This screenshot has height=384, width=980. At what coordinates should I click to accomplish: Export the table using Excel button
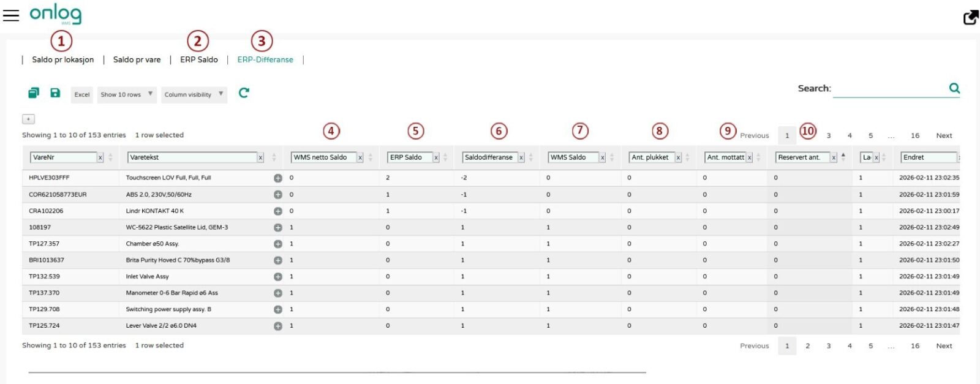click(82, 94)
